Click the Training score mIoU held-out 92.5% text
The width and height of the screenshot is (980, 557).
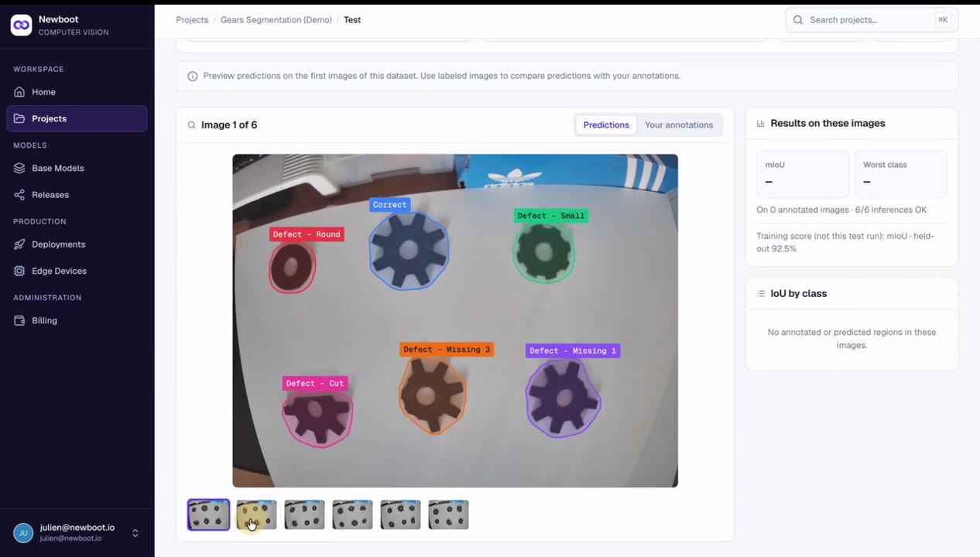[845, 242]
